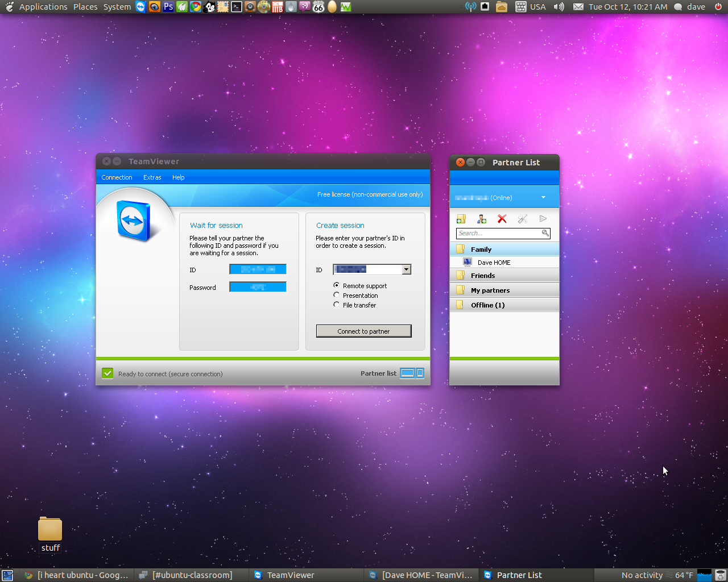Open the mail envelope indicator
Image resolution: width=728 pixels, height=582 pixels.
(578, 7)
